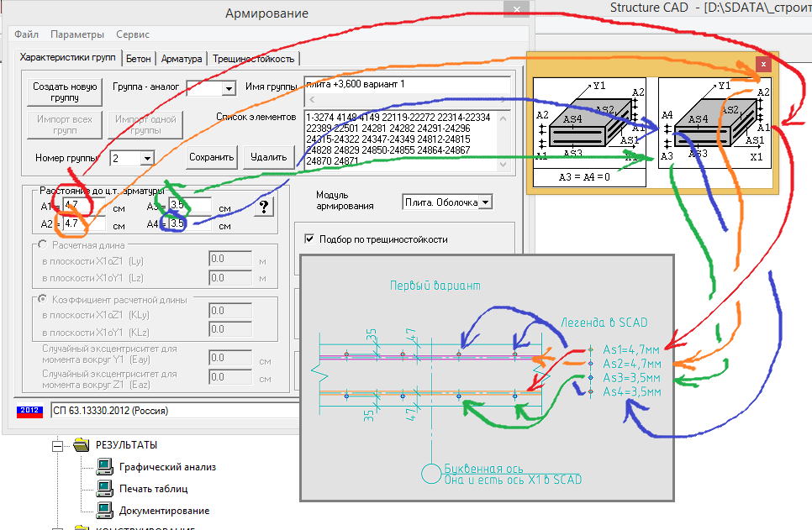This screenshot has height=530, width=812.
Task: Click the Сохранить button
Action: (211, 157)
